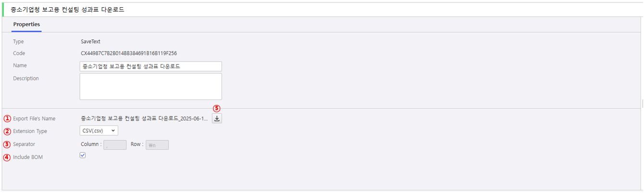Open the Extension Type CSV dropdown
644x193 pixels.
99,130
